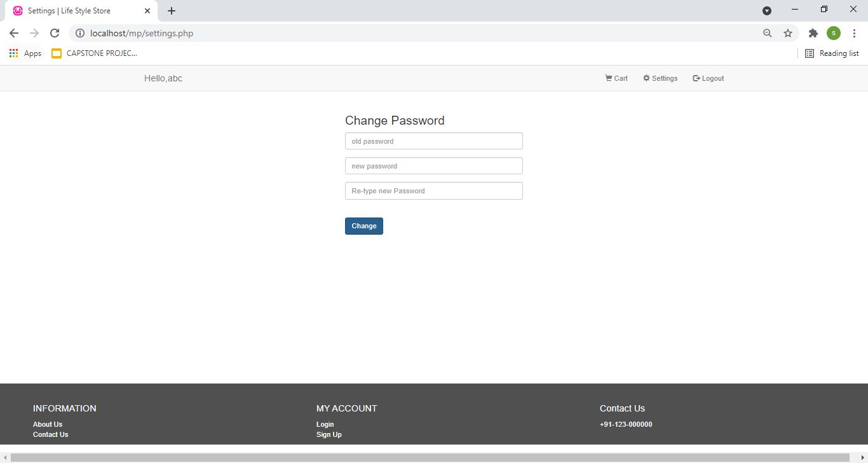The image size is (868, 463).
Task: Focus the Re-type new Password field
Action: [x=434, y=191]
